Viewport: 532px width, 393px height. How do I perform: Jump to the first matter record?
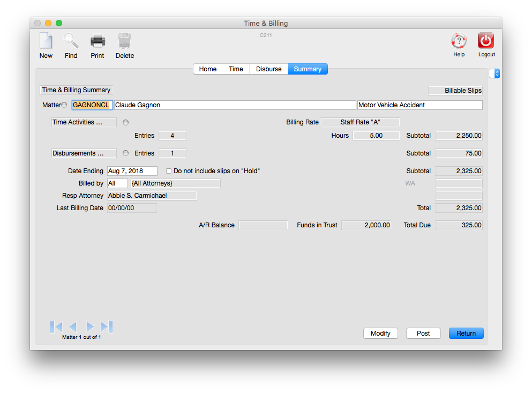[x=56, y=327]
